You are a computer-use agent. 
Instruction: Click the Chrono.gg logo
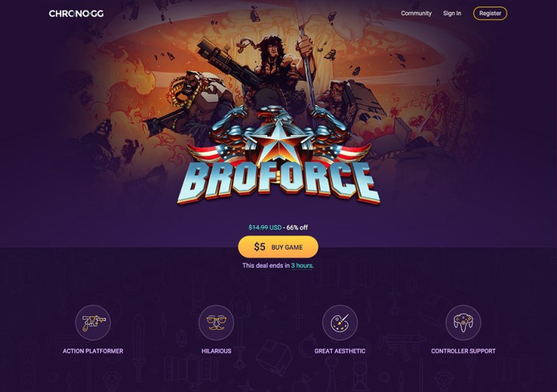[x=76, y=13]
